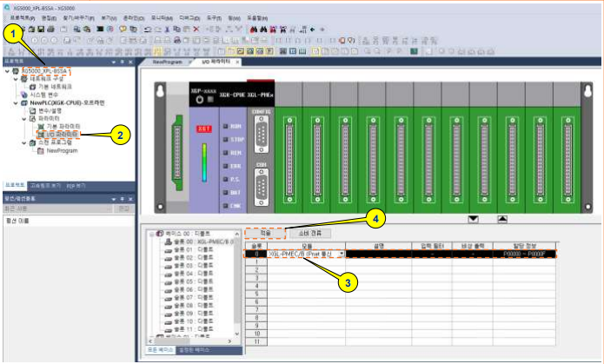Collapse the XG5000_XPL-BSSA project root node
Screen dimensions: 604x364
[x=7, y=71]
